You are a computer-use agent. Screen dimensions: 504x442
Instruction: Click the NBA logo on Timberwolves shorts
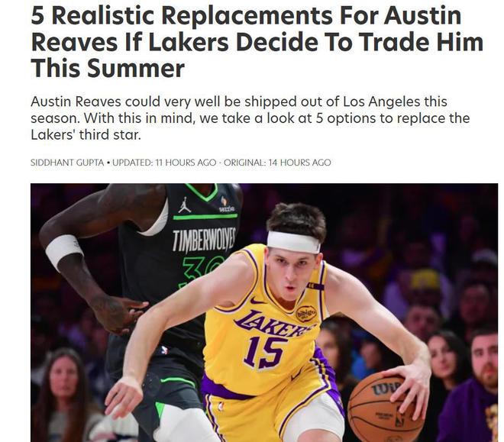164,350
